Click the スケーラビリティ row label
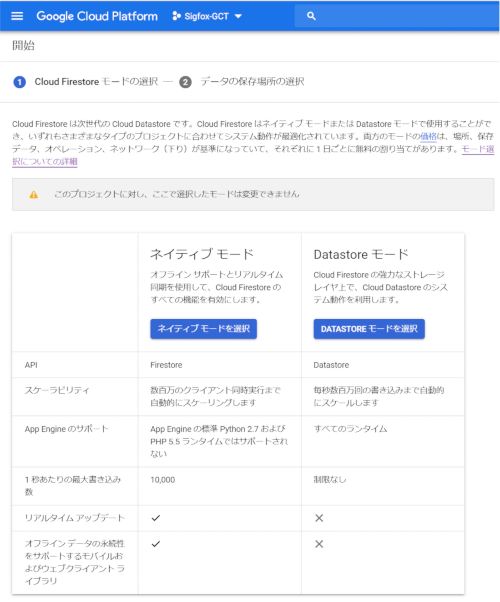 point(57,390)
